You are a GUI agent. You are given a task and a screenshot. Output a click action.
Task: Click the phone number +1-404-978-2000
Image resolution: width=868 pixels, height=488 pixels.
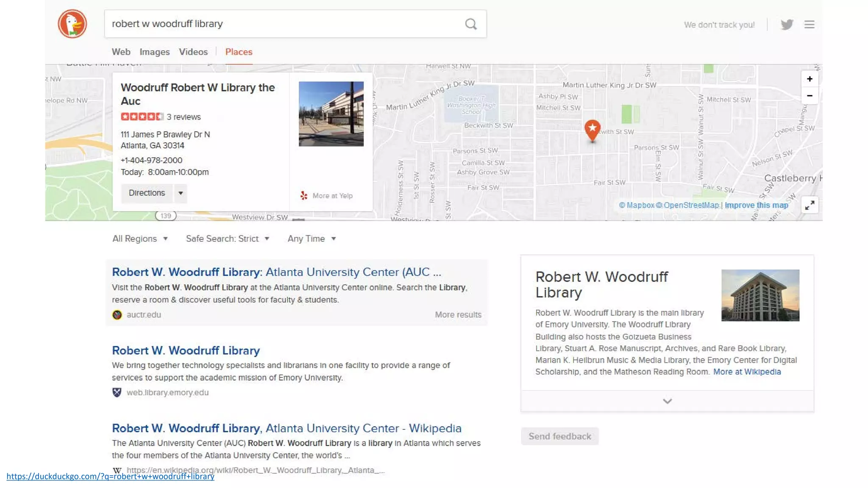tap(151, 161)
